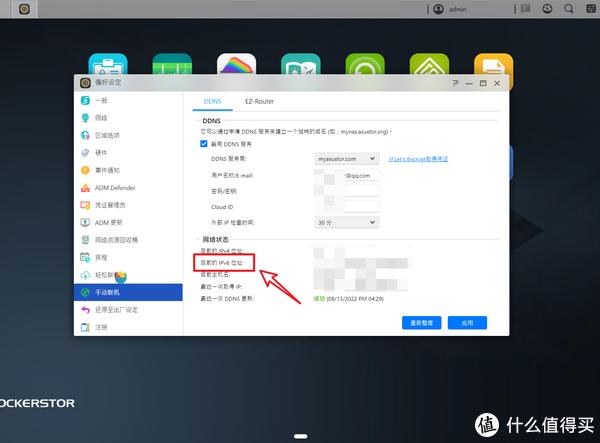The height and width of the screenshot is (443, 600).
Task: Click the help question mark in window title
Action: (455, 83)
